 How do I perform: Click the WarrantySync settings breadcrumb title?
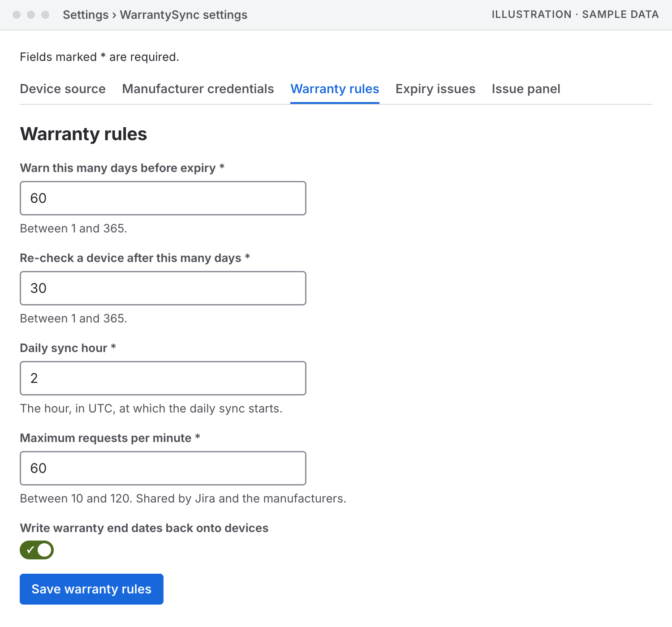click(184, 15)
